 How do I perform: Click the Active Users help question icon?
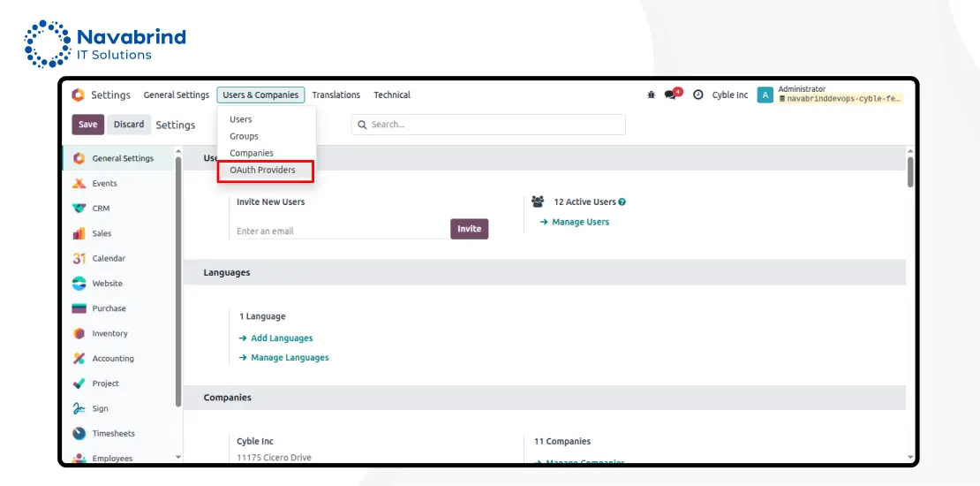click(x=622, y=202)
